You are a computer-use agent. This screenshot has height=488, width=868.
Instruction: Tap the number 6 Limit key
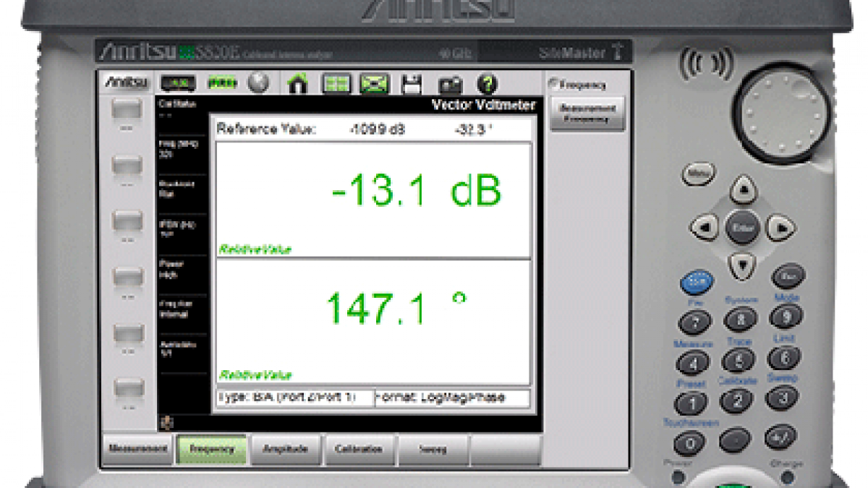pos(784,356)
